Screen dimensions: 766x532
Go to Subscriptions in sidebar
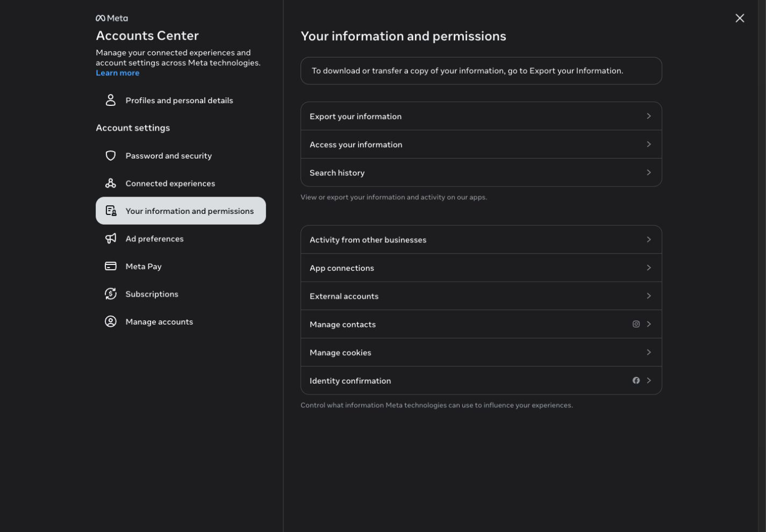point(181,294)
